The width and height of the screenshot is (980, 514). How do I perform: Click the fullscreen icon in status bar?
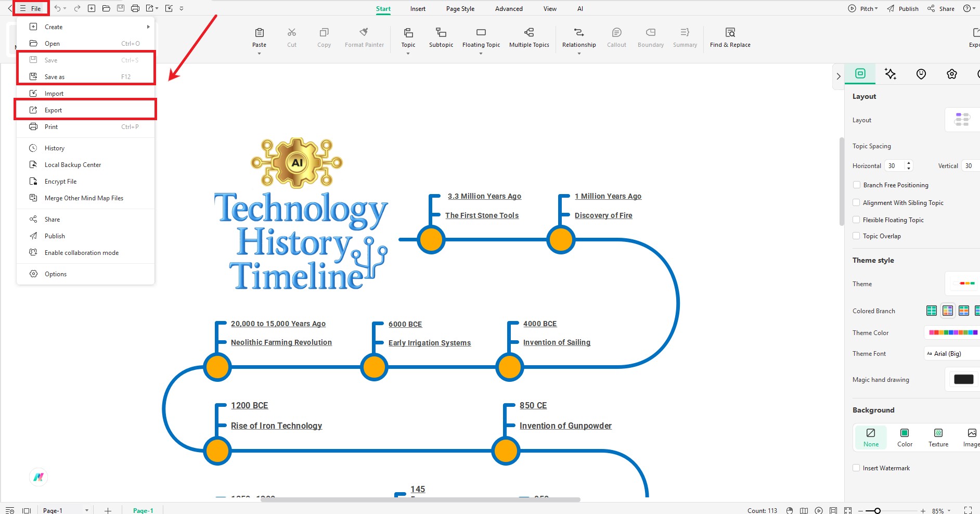point(968,510)
